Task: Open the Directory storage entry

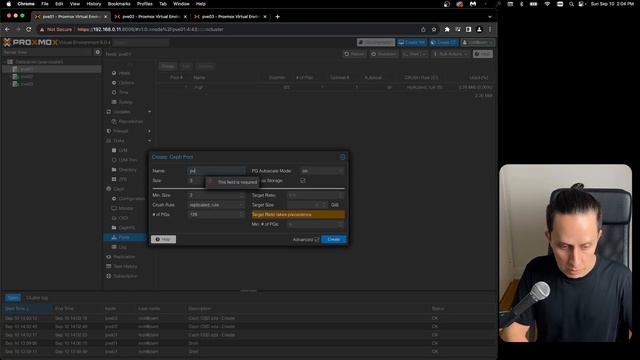Action: coord(127,169)
